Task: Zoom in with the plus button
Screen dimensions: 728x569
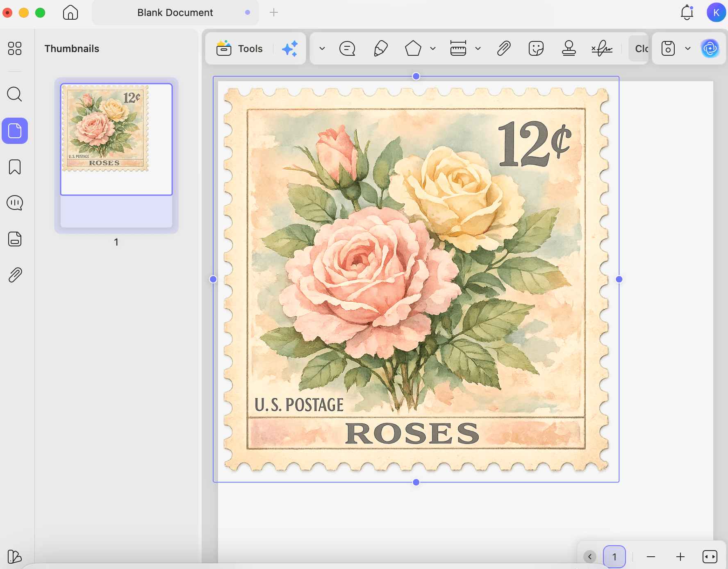Action: point(680,557)
